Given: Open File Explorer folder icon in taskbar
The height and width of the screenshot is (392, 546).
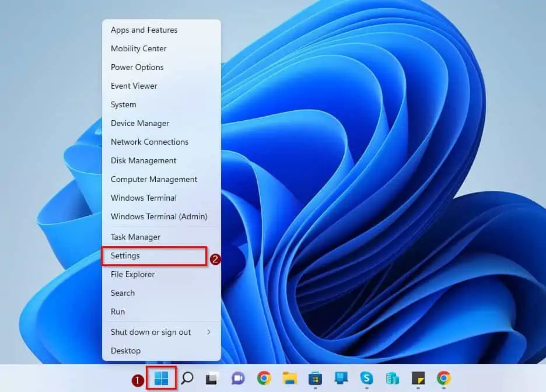Looking at the screenshot, I should pos(290,378).
